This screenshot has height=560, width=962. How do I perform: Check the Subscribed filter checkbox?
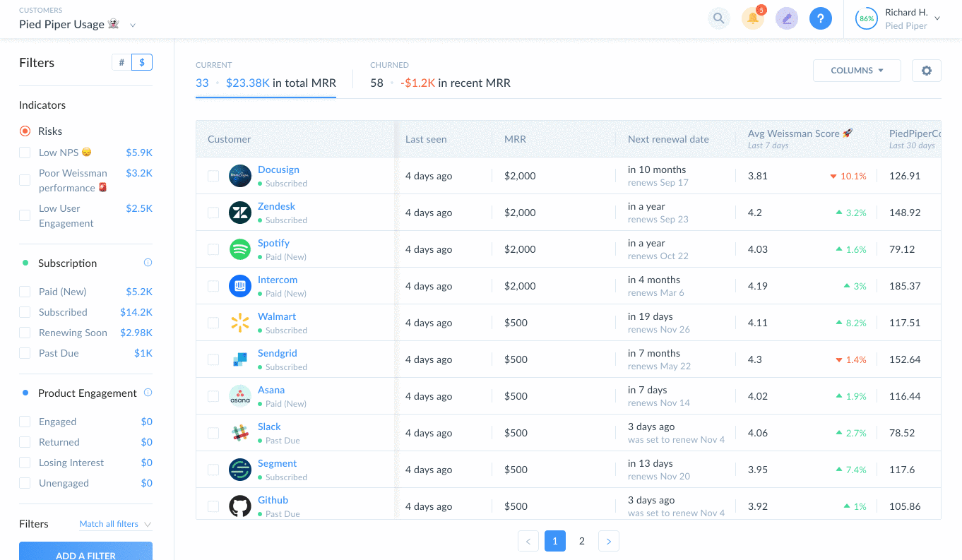click(25, 312)
